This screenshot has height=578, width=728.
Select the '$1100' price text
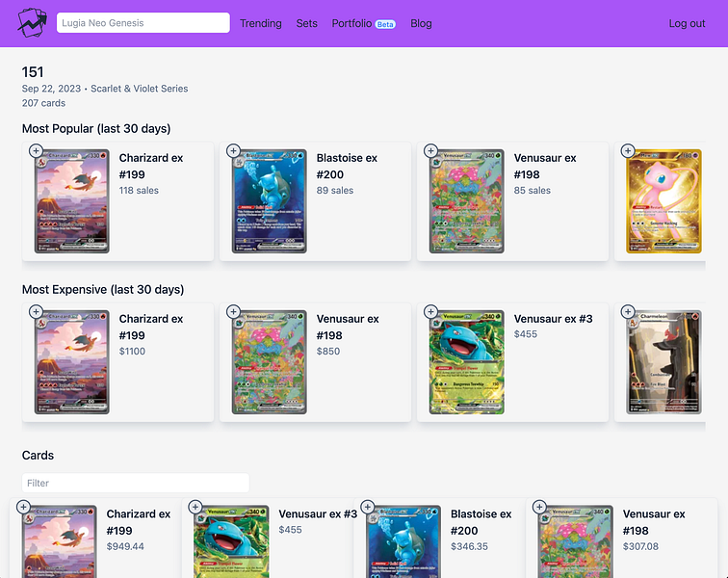132,351
